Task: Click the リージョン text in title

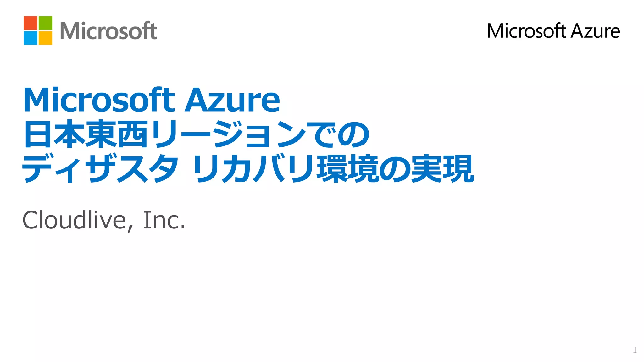Action: pyautogui.click(x=228, y=134)
